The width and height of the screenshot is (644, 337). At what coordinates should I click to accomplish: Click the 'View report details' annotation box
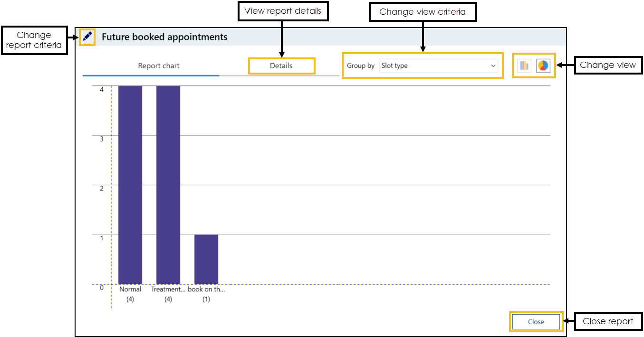click(x=283, y=11)
